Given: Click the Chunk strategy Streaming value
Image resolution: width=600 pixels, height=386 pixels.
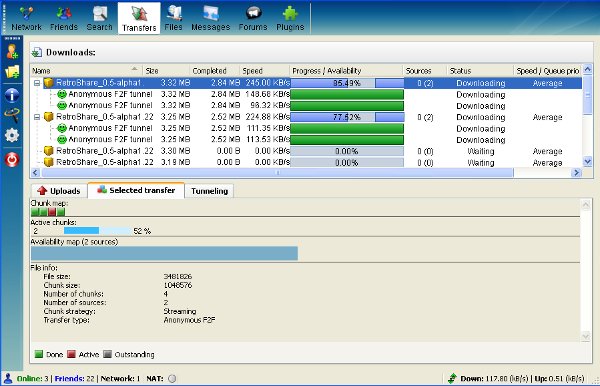Looking at the screenshot, I should pos(179,311).
